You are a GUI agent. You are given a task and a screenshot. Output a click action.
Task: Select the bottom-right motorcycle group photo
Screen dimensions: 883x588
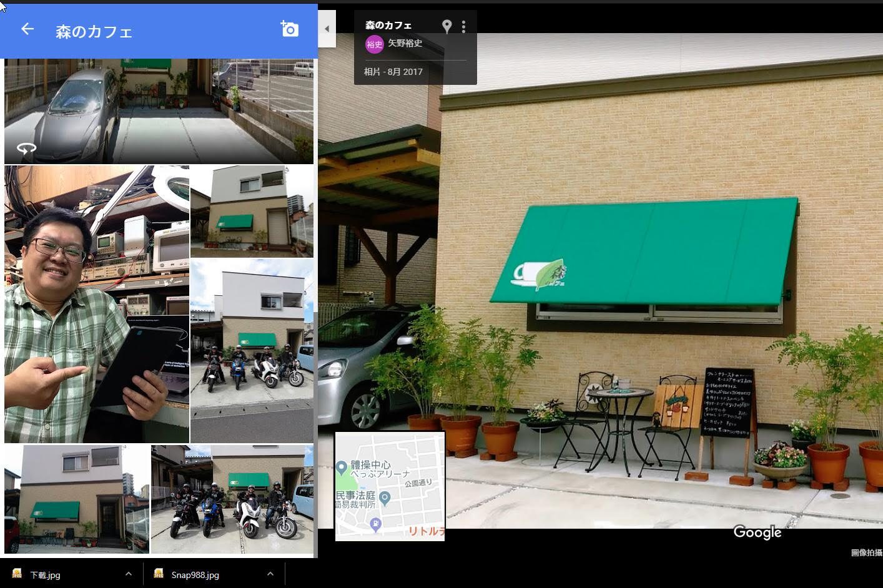tap(232, 499)
